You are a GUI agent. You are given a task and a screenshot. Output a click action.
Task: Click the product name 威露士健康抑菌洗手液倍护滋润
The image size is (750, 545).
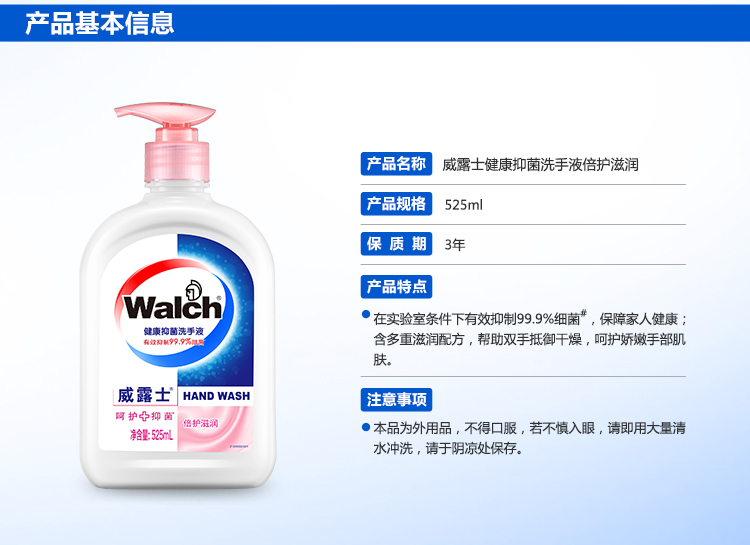click(540, 165)
